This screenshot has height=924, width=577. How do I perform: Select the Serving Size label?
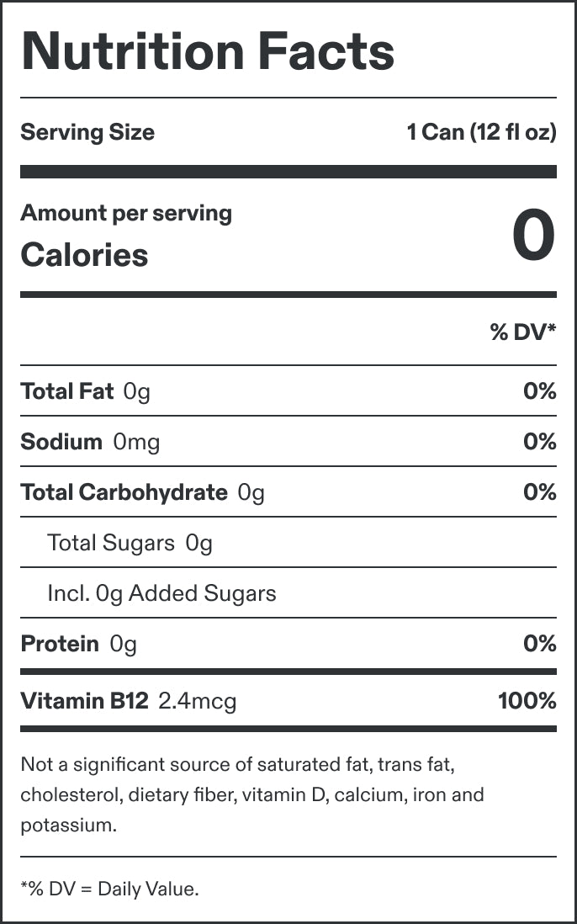pyautogui.click(x=87, y=132)
